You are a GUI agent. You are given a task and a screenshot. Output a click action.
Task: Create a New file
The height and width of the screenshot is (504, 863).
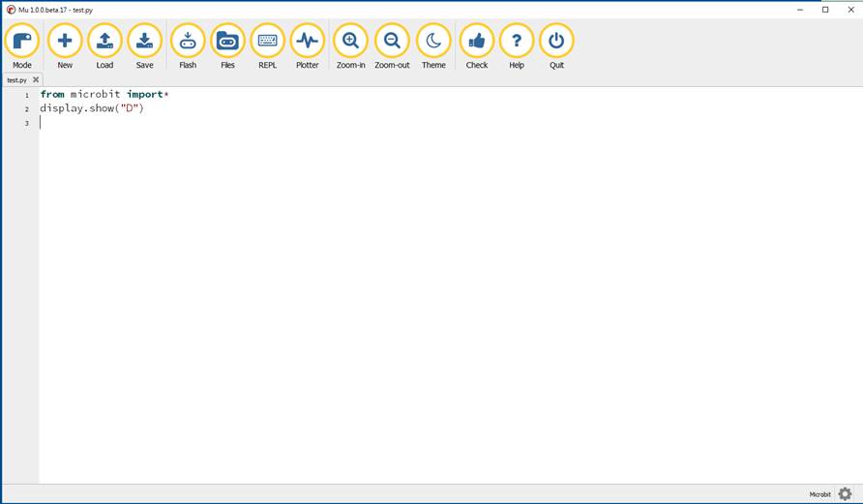tap(65, 46)
